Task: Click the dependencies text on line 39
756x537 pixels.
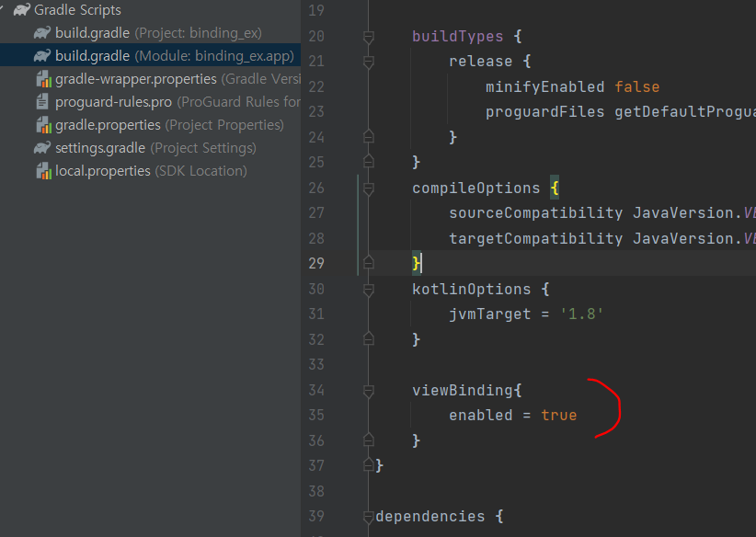Action: [430, 516]
